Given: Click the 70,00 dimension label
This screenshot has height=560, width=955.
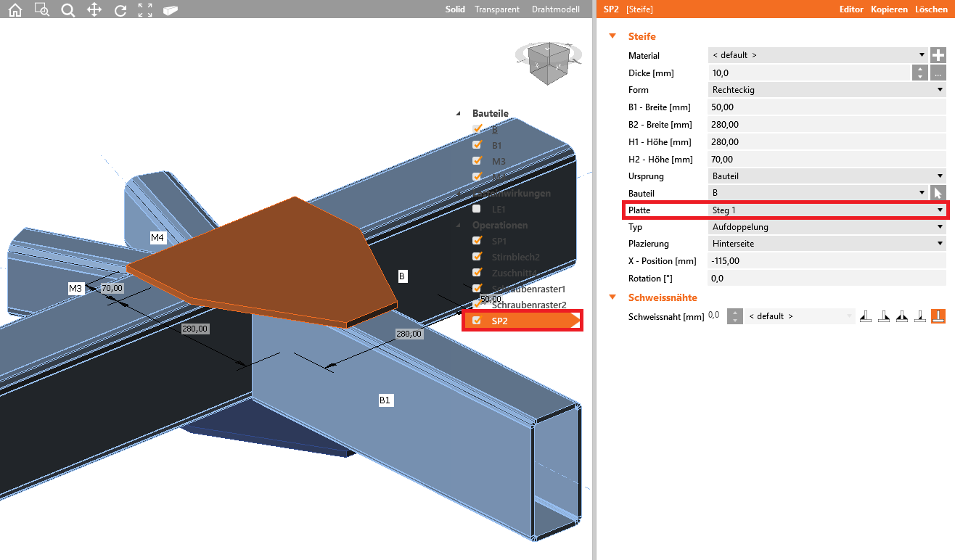Looking at the screenshot, I should [x=112, y=288].
